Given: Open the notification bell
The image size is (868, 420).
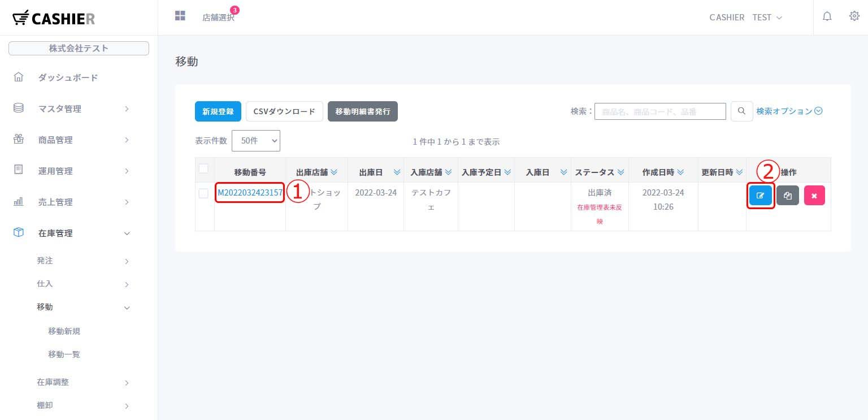Looking at the screenshot, I should click(827, 16).
